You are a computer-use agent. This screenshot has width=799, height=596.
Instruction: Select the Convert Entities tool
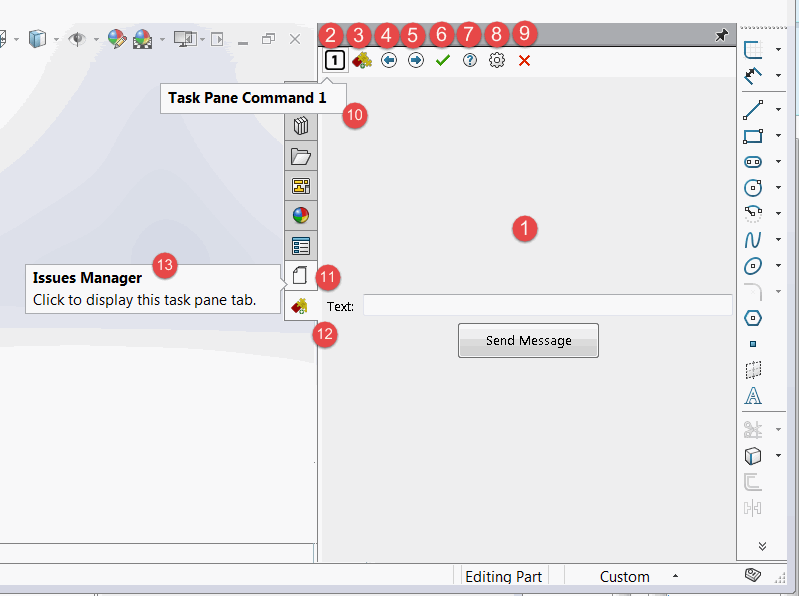point(753,455)
